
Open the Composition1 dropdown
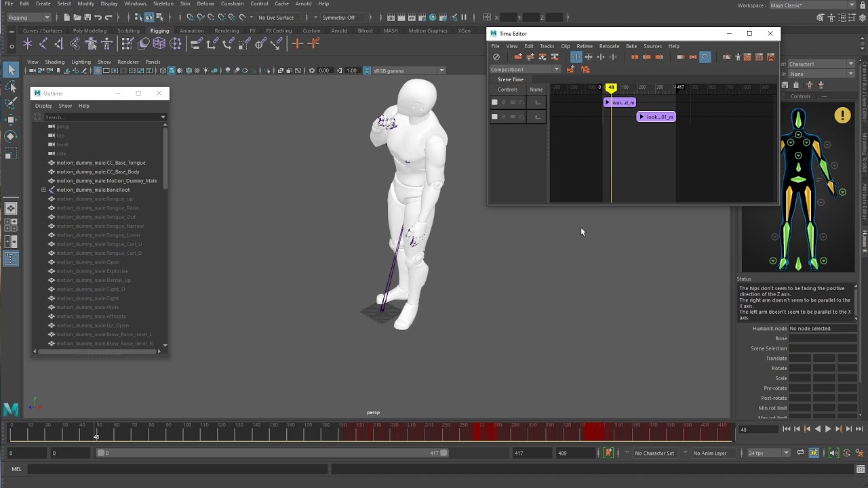pos(526,69)
